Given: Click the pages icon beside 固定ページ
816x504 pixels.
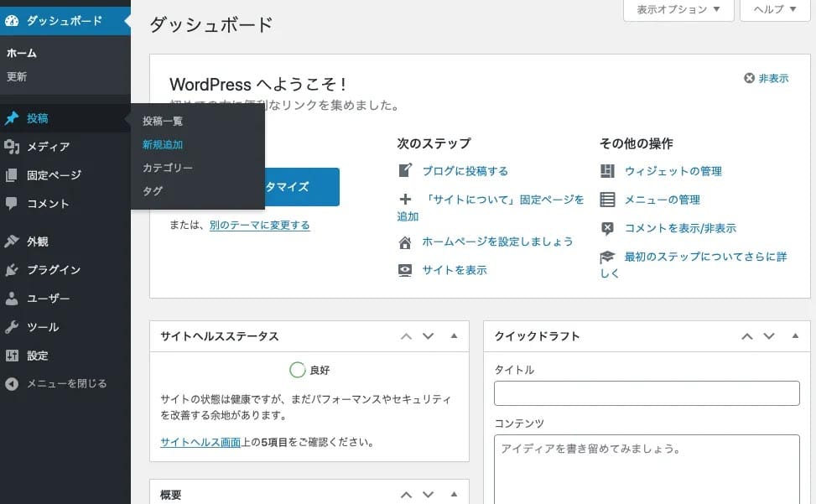Looking at the screenshot, I should (x=12, y=175).
